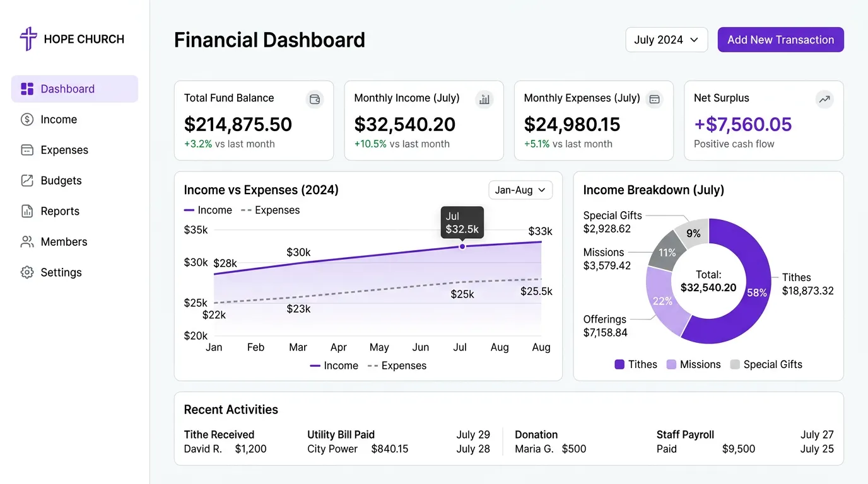Open Expenses via its card icon
The image size is (868, 484).
655,99
